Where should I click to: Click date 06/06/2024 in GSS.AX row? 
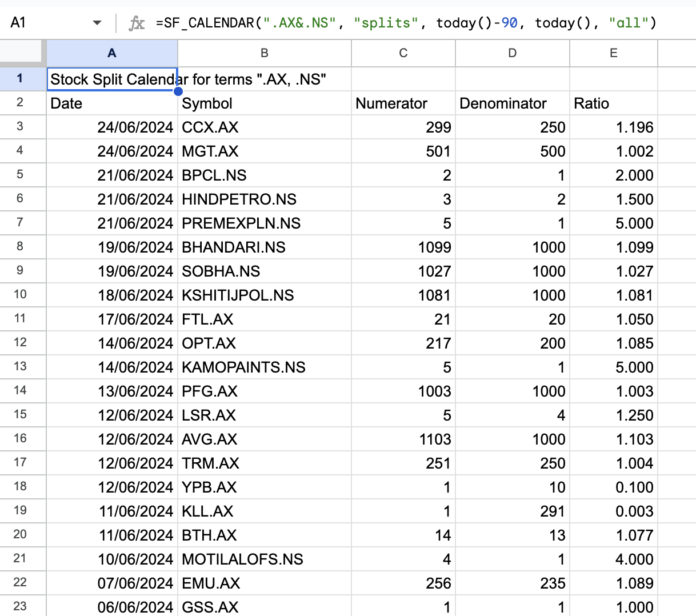coord(112,606)
